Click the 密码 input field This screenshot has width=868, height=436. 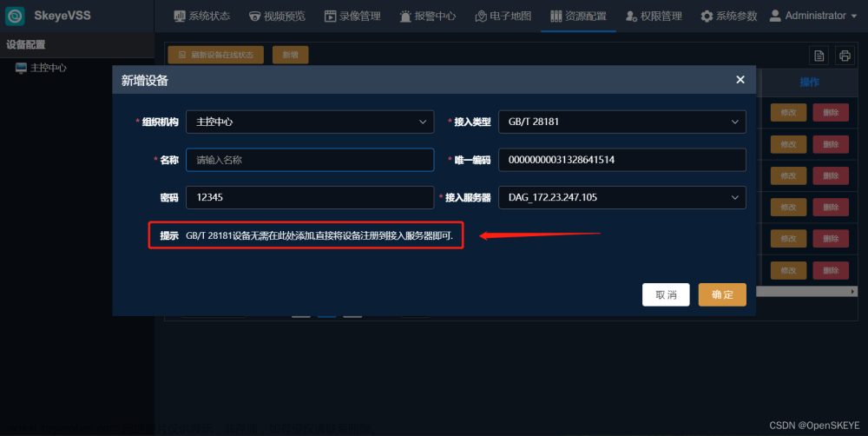pyautogui.click(x=310, y=197)
